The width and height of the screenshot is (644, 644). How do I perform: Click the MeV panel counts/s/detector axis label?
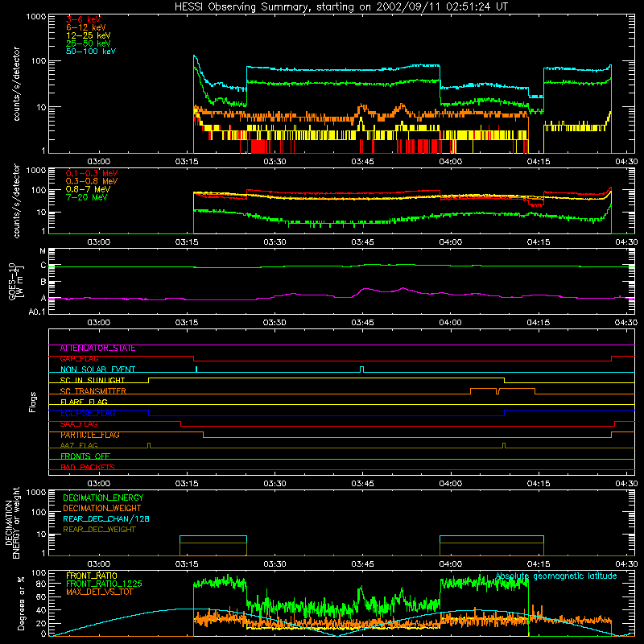(16, 200)
